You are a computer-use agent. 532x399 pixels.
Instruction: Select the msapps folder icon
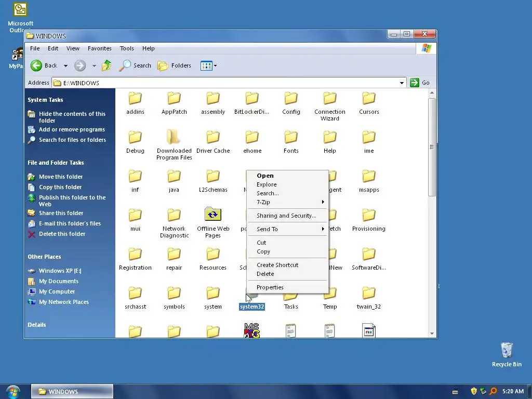coord(369,176)
